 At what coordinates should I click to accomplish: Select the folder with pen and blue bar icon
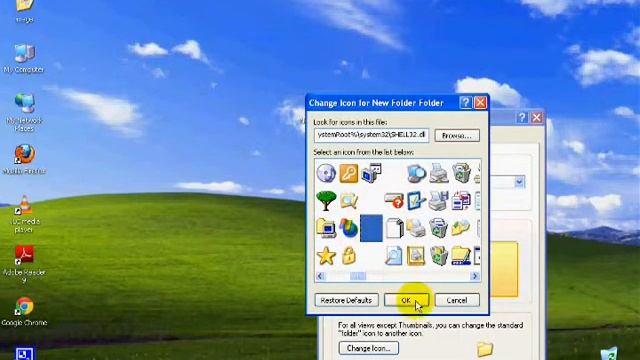(461, 256)
